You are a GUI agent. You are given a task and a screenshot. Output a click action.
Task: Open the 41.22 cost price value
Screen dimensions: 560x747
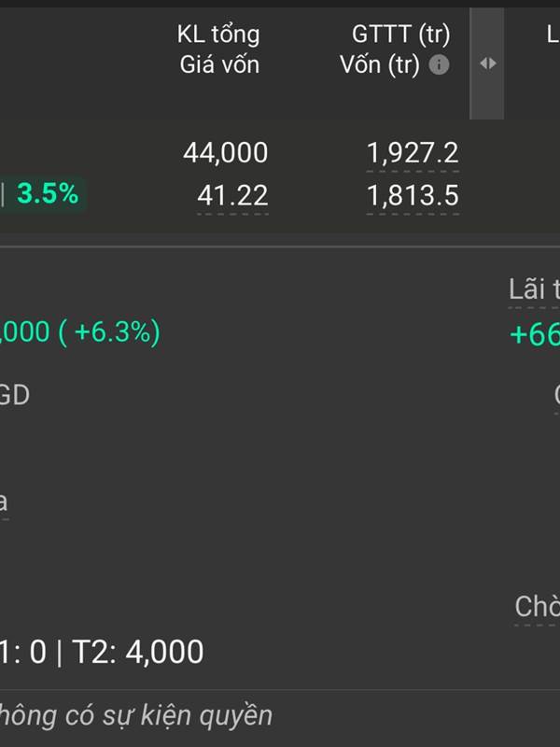tap(232, 196)
